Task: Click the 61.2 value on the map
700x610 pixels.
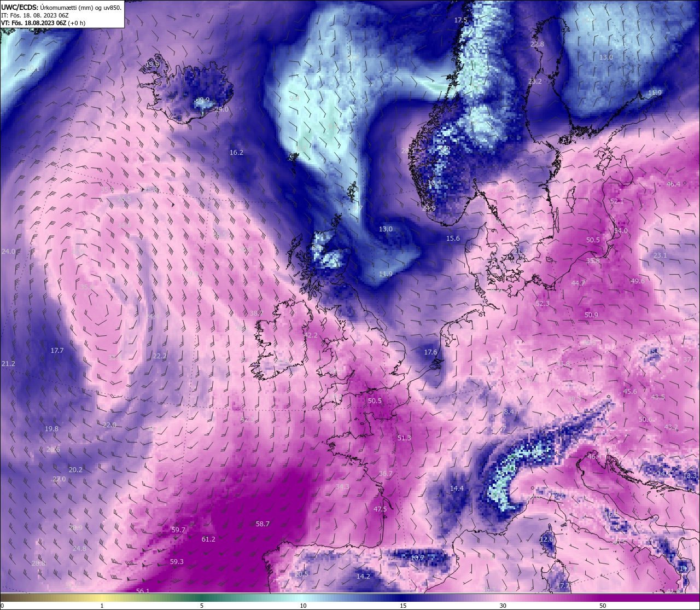Action: tap(208, 539)
